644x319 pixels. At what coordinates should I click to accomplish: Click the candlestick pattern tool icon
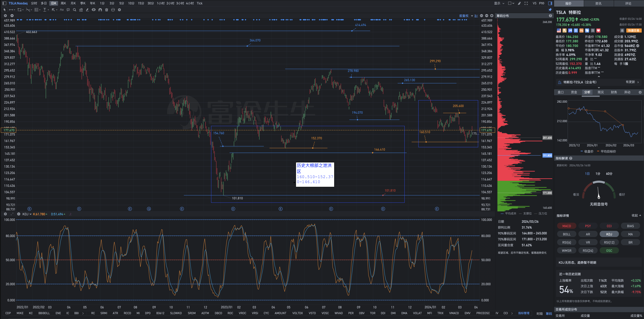[x=81, y=10]
